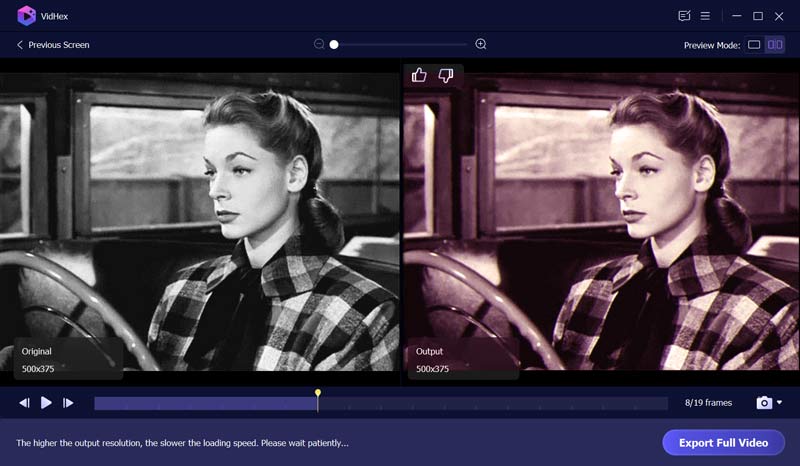Open the feedback note icon
The image size is (800, 466).
tap(684, 16)
